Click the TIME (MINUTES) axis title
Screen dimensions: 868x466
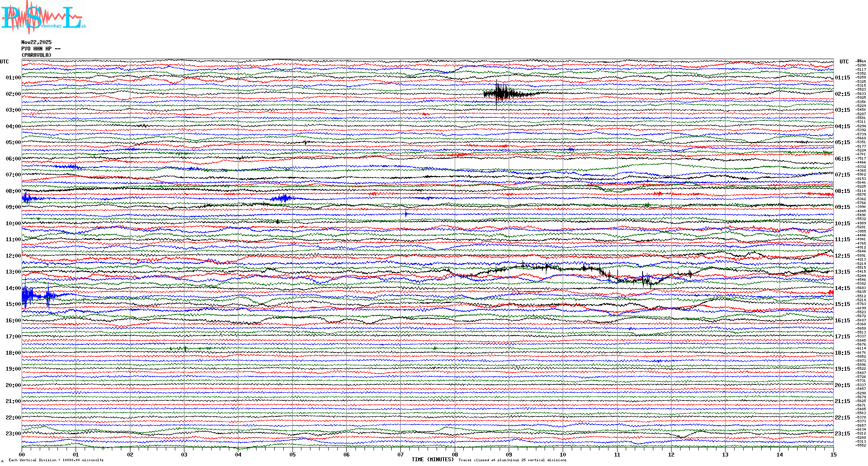[x=433, y=460]
